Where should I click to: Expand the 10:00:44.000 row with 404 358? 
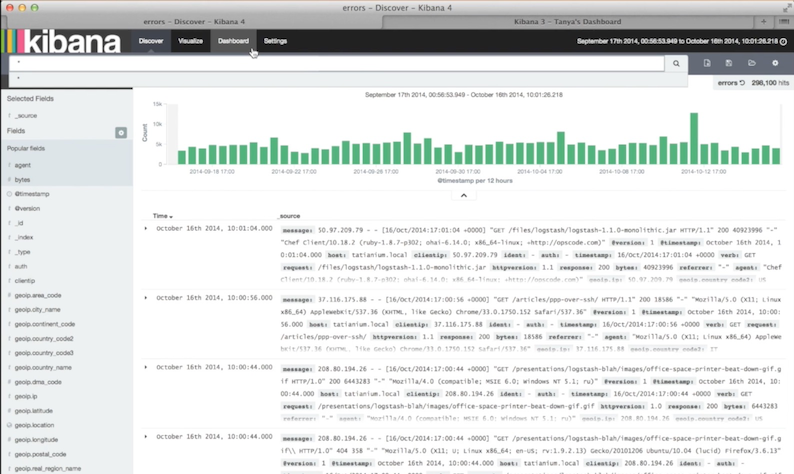tap(146, 437)
